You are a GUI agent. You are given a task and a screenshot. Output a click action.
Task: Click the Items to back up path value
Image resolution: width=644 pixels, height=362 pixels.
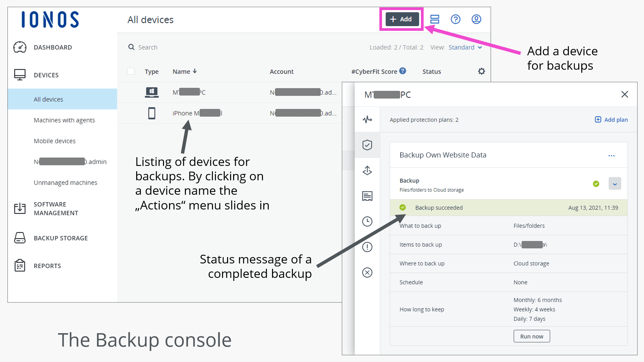coord(530,244)
